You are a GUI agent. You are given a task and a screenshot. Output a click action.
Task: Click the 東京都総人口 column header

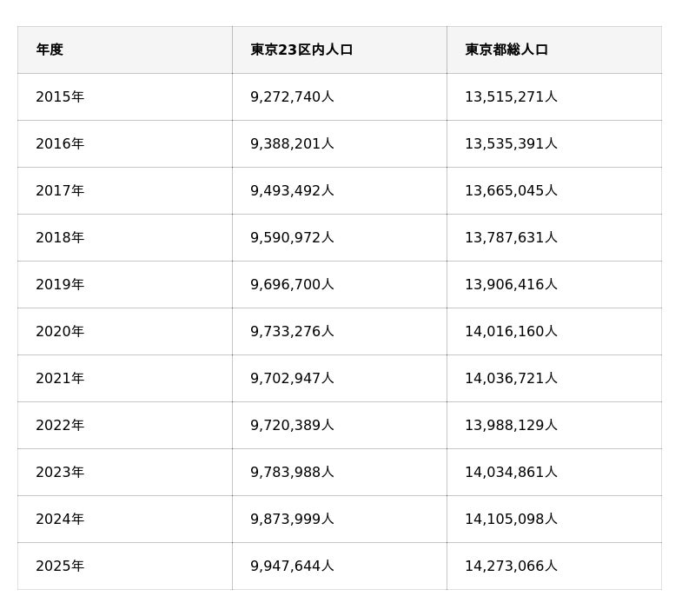(x=506, y=50)
